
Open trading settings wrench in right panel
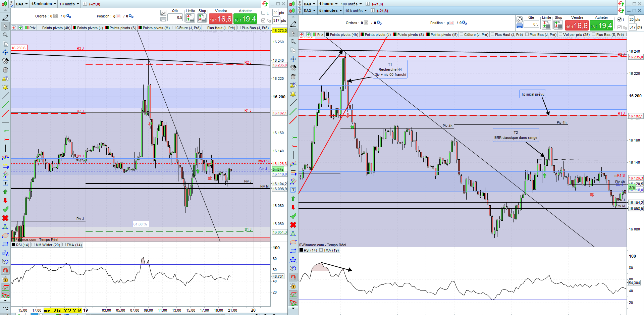click(x=519, y=19)
